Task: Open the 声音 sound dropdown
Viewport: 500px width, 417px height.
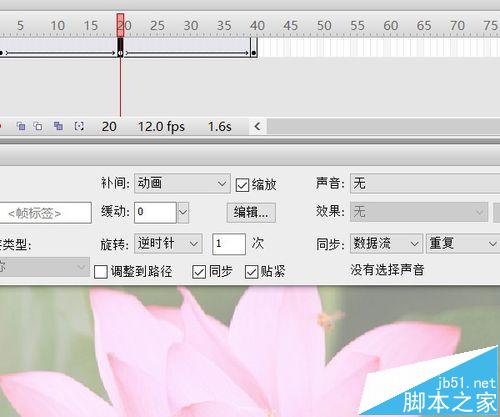Action: 425,183
